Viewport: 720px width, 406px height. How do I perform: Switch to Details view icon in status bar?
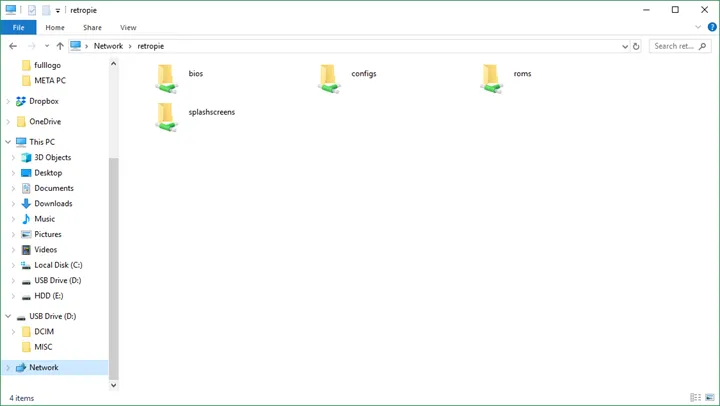[x=695, y=397]
